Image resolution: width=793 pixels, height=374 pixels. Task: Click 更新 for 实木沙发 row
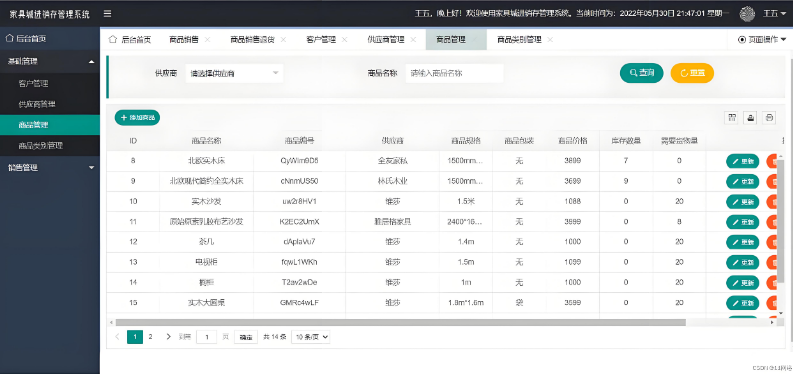coord(742,202)
